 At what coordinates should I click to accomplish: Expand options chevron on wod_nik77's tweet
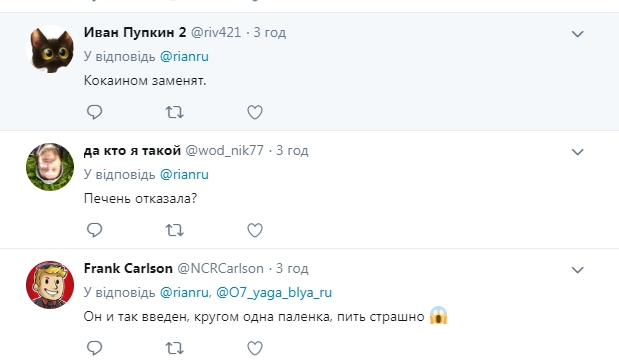coord(577,152)
